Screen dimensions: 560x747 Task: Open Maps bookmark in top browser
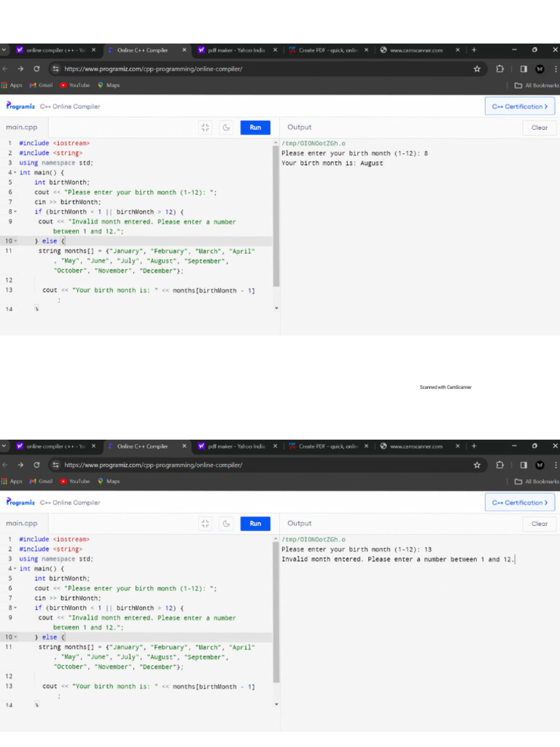(x=109, y=85)
